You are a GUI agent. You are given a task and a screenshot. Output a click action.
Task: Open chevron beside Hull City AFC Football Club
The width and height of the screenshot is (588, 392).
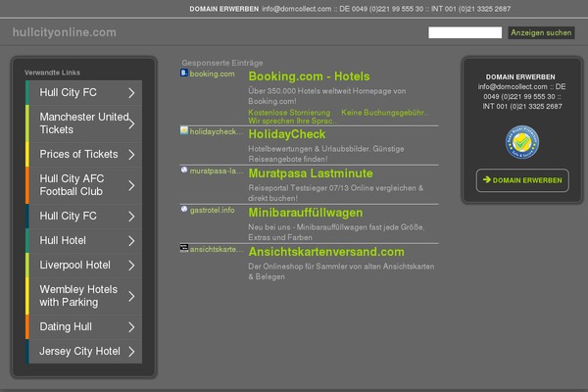[x=131, y=185]
